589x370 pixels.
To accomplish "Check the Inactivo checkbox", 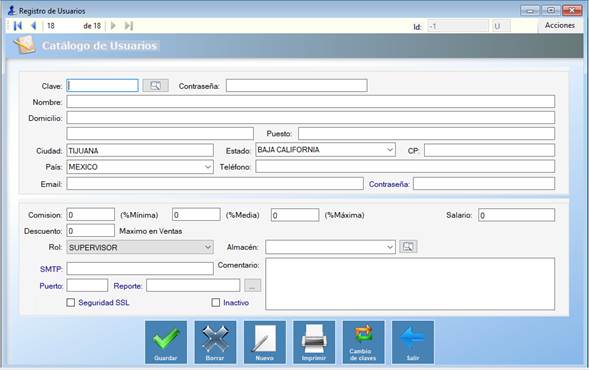I will coord(216,302).
